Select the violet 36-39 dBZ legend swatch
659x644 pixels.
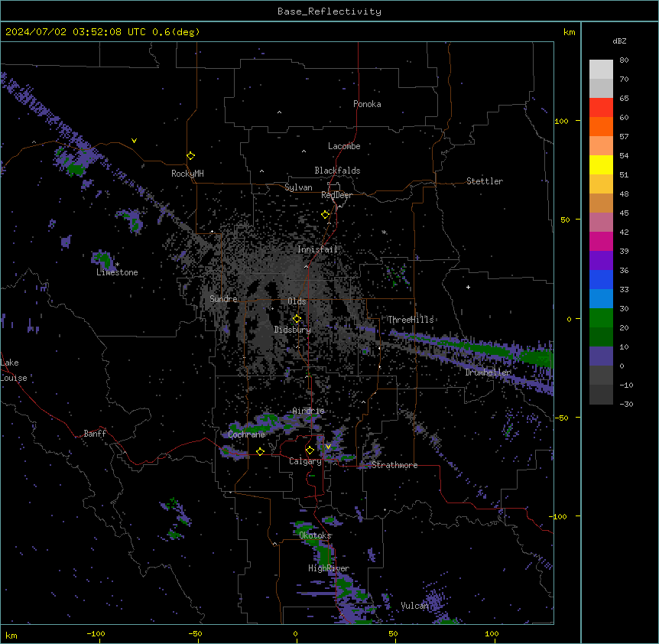pos(601,261)
